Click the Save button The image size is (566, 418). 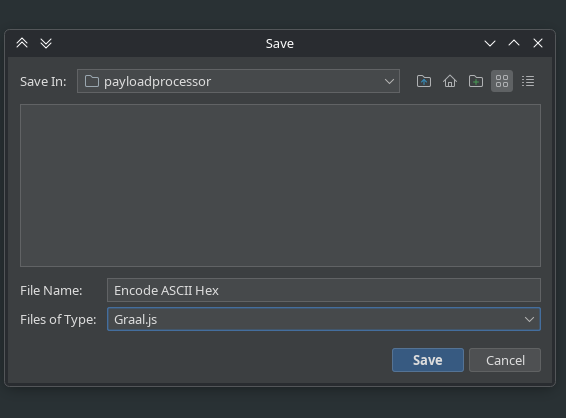(x=428, y=360)
